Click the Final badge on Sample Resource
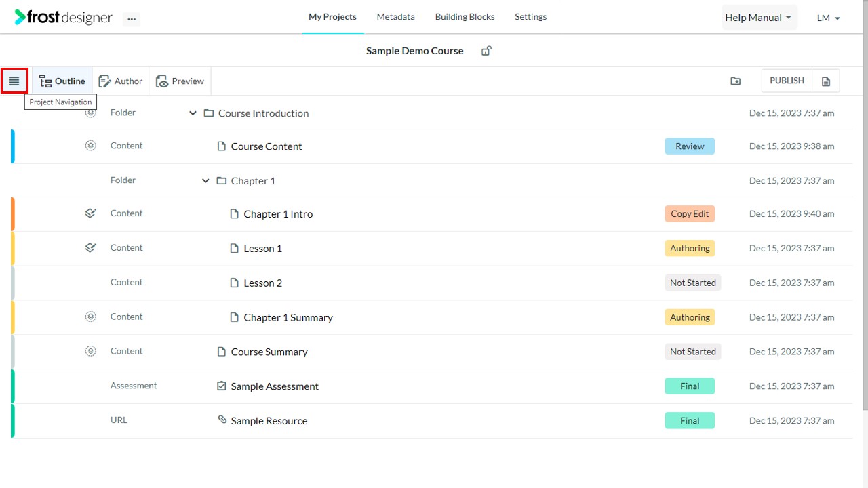Image resolution: width=868 pixels, height=488 pixels. (690, 421)
